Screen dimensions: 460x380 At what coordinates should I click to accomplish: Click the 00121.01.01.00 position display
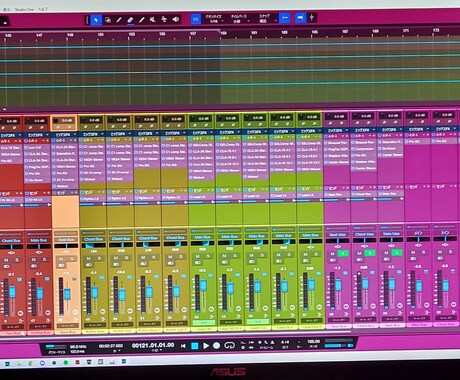click(153, 345)
